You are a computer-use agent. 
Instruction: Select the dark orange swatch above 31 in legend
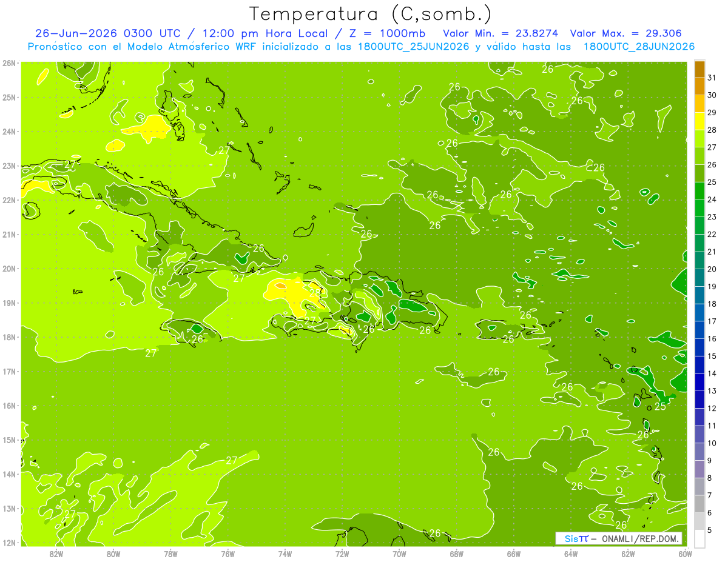click(699, 69)
